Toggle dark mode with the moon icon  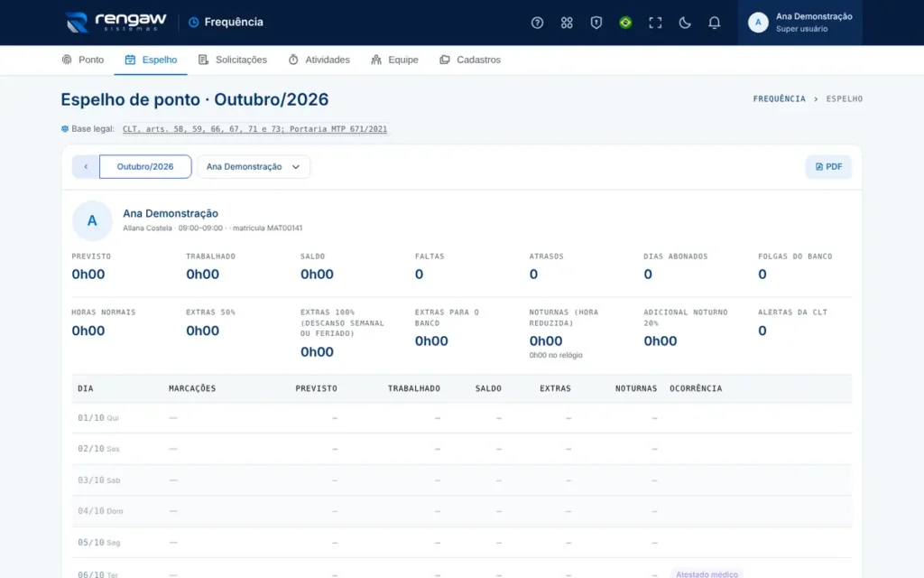click(685, 23)
